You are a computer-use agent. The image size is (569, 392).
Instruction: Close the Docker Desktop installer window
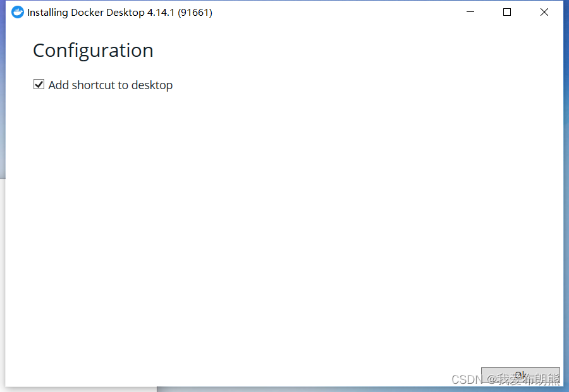tap(544, 12)
